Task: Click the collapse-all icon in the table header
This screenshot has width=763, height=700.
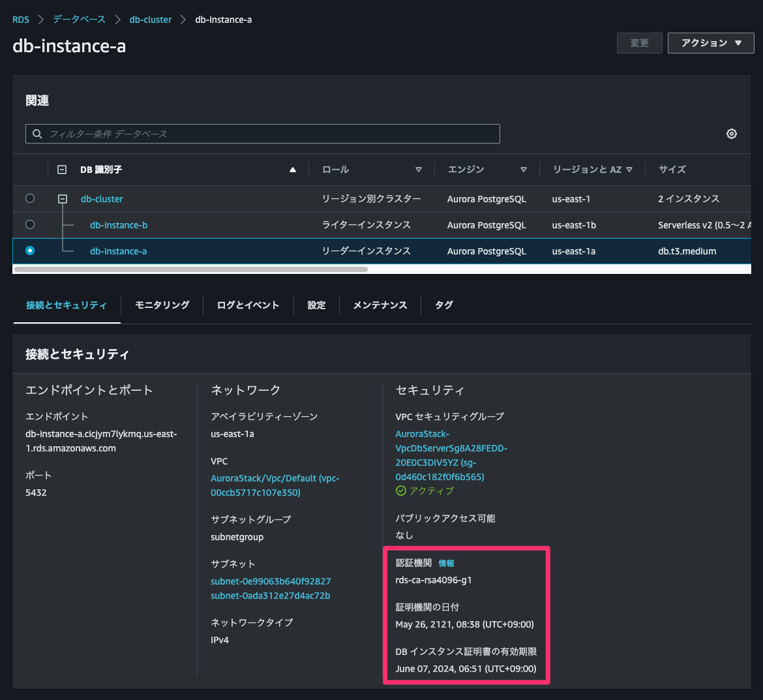Action: 62,169
